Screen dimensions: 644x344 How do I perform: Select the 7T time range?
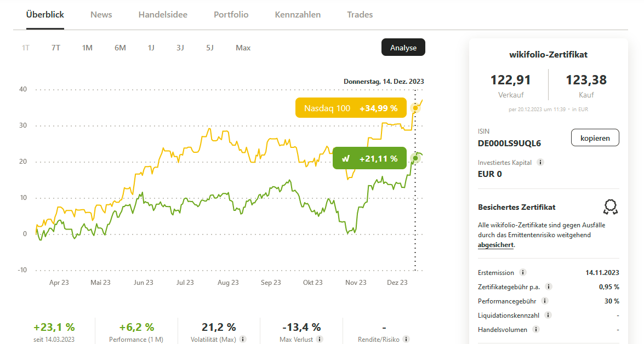[56, 48]
